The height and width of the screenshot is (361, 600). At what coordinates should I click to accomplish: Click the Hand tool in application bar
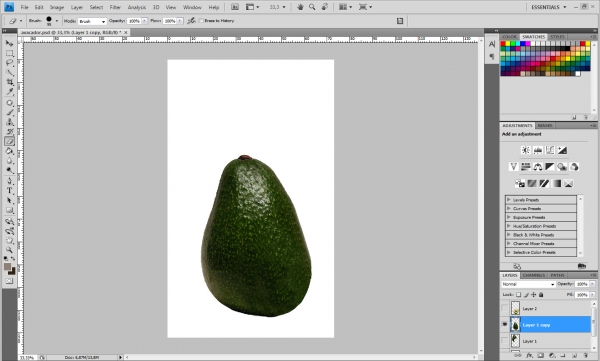(300, 7)
